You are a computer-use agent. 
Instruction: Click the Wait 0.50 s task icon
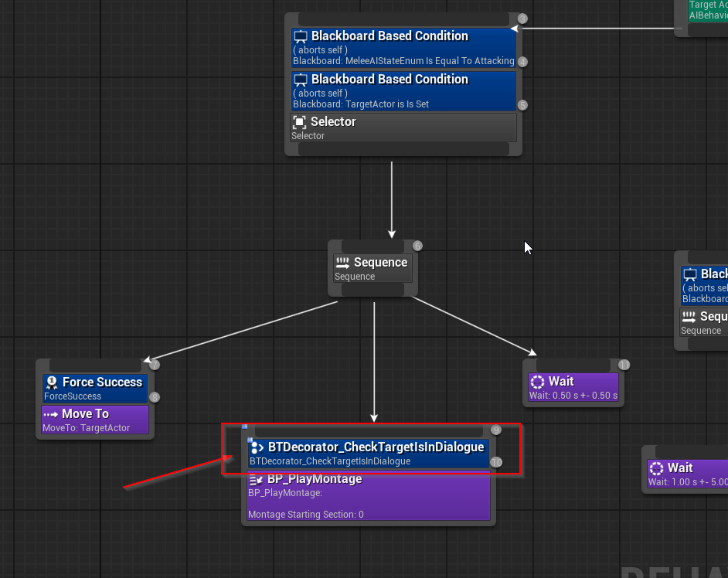pyautogui.click(x=537, y=382)
